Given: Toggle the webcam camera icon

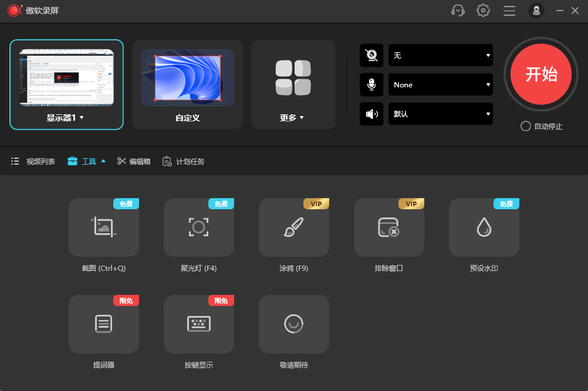Looking at the screenshot, I should pyautogui.click(x=371, y=56).
